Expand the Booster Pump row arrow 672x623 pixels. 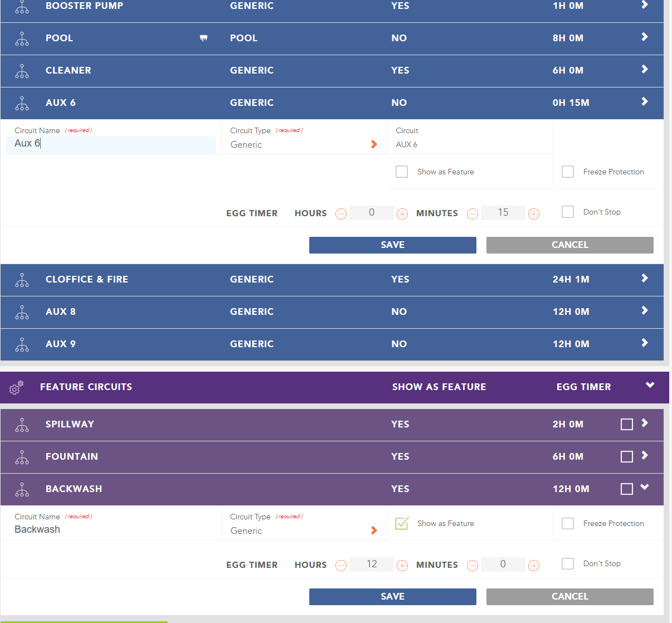coord(645,4)
